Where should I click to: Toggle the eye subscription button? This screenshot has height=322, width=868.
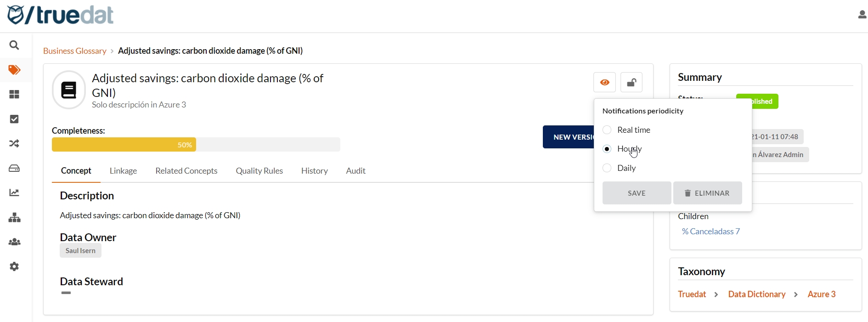click(x=604, y=83)
